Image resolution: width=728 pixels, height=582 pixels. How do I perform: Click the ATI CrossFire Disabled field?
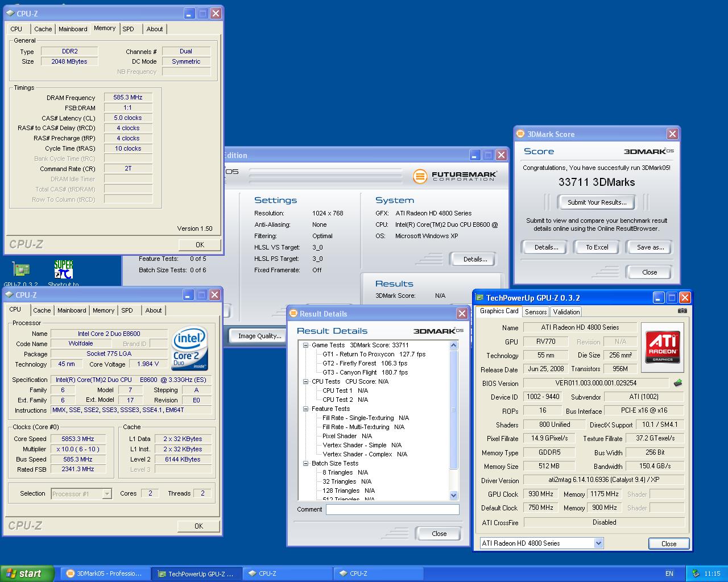click(604, 522)
